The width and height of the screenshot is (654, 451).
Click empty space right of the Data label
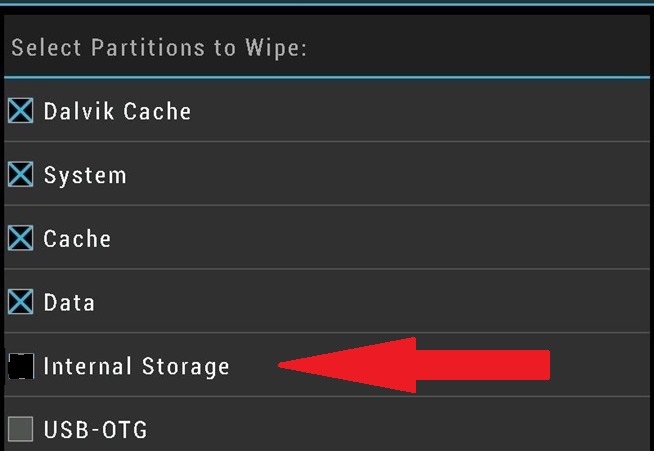coord(400,302)
